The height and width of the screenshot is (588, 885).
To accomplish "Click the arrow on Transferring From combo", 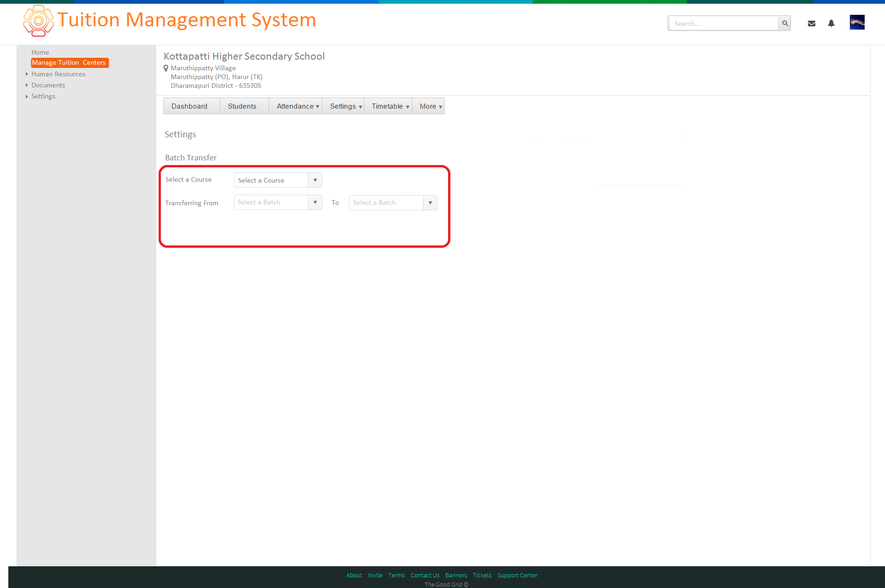I will 315,202.
